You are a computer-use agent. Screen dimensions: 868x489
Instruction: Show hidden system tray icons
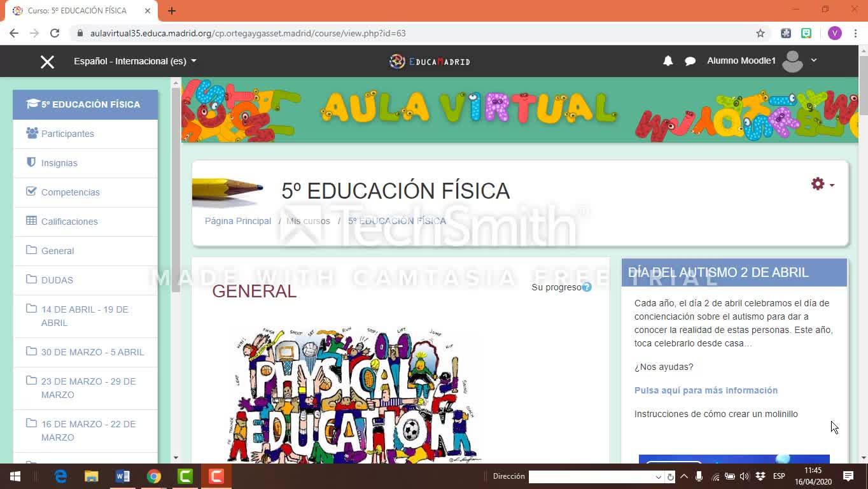684,476
